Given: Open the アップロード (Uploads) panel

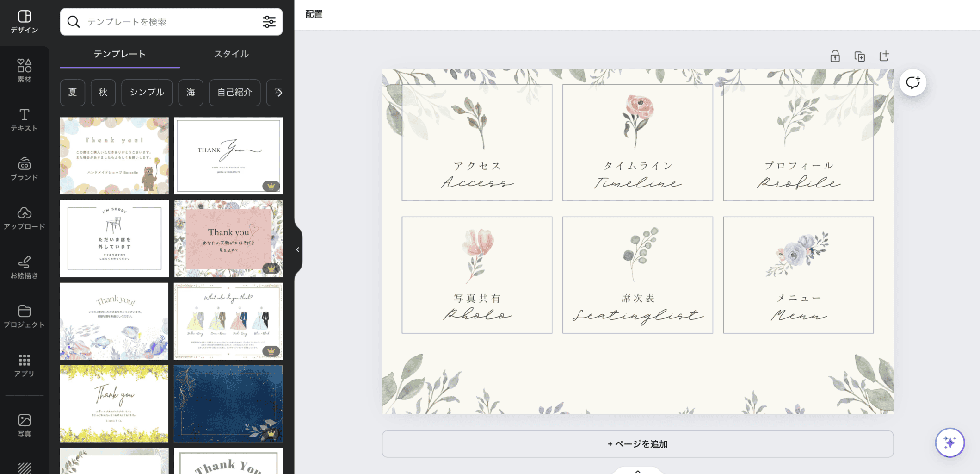Looking at the screenshot, I should pyautogui.click(x=24, y=218).
